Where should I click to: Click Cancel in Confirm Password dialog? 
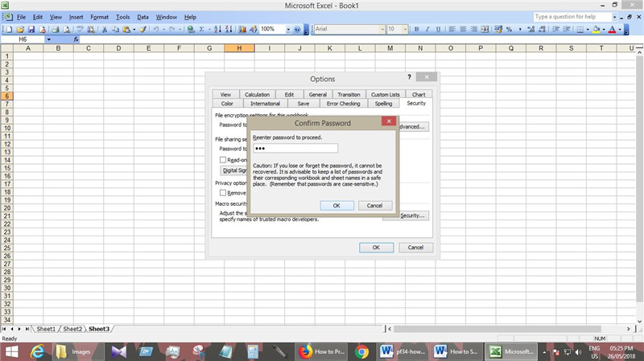click(374, 205)
